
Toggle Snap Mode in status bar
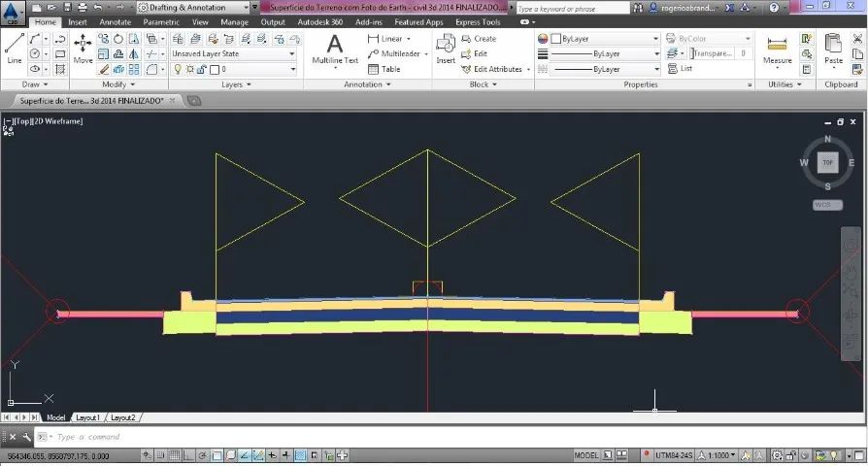point(160,455)
